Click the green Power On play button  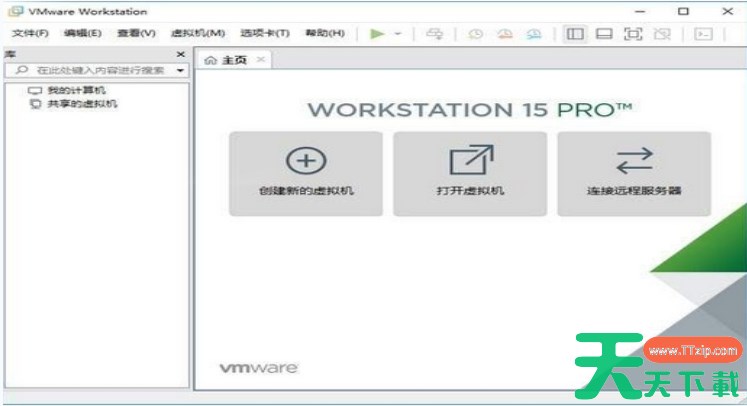pos(377,34)
